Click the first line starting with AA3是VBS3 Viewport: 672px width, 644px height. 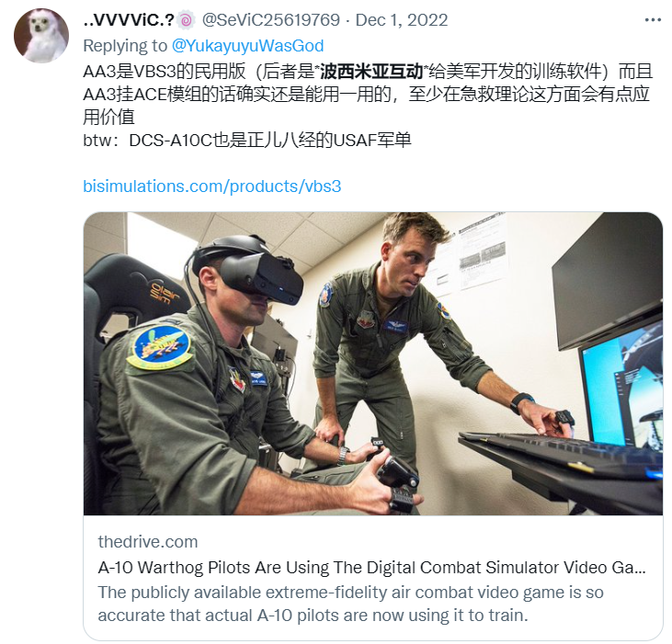(x=368, y=72)
